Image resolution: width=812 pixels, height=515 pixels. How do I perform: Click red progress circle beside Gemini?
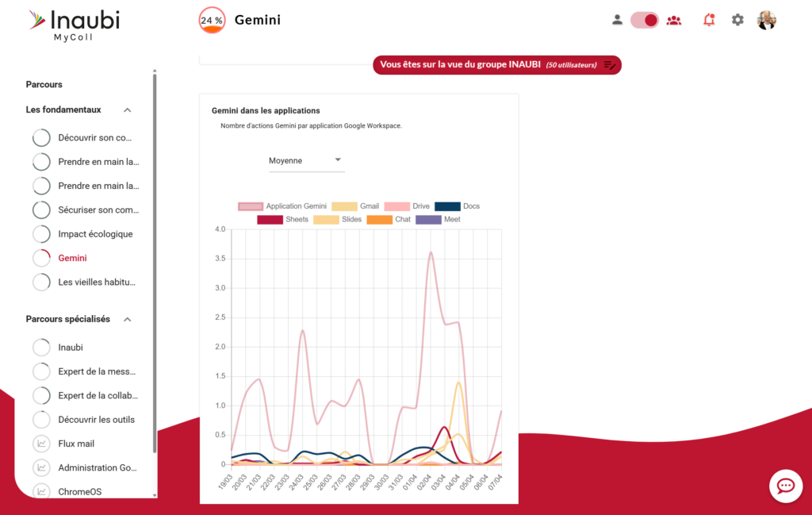tap(41, 258)
